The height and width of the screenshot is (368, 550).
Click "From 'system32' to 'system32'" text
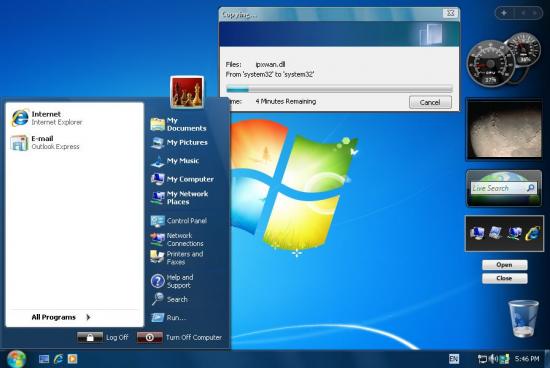click(x=270, y=74)
